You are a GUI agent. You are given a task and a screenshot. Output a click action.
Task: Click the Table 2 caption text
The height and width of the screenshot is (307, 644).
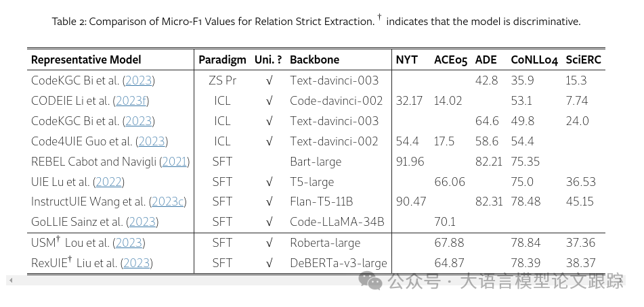coord(316,21)
